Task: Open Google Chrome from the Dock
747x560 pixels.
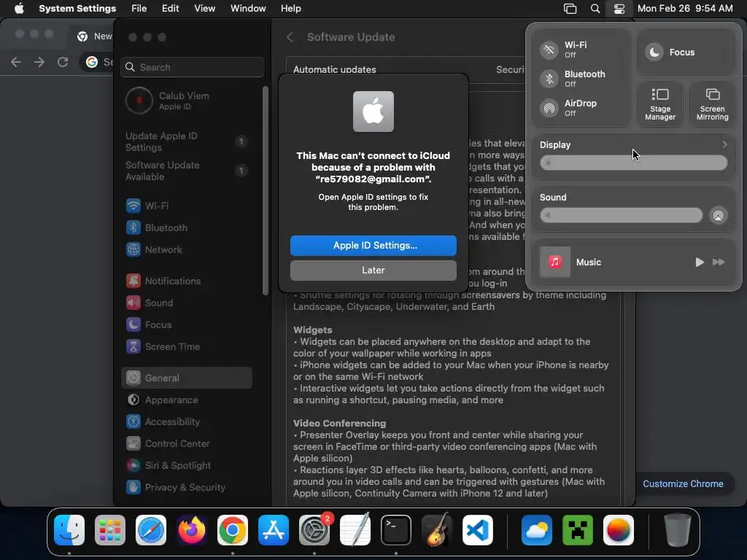Action: click(x=233, y=530)
